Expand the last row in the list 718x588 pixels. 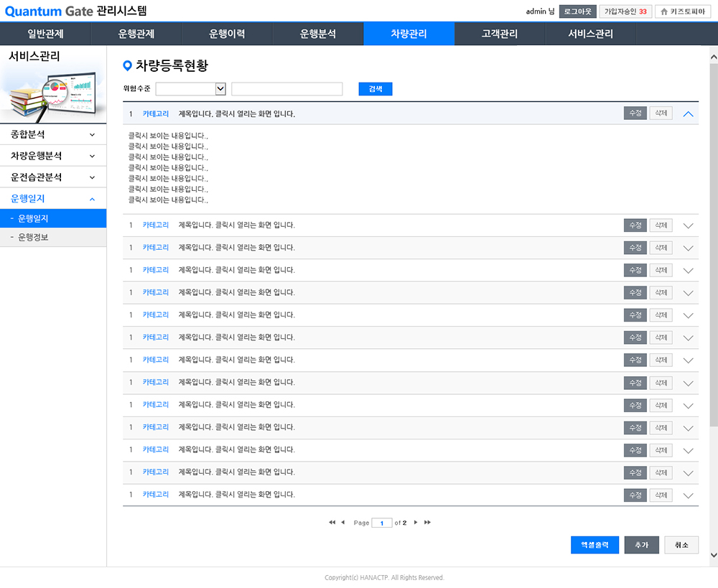689,495
